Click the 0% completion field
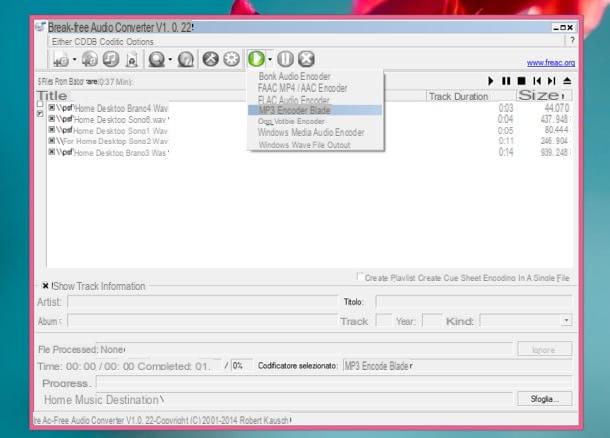Image resolution: width=610 pixels, height=438 pixels. click(x=241, y=366)
